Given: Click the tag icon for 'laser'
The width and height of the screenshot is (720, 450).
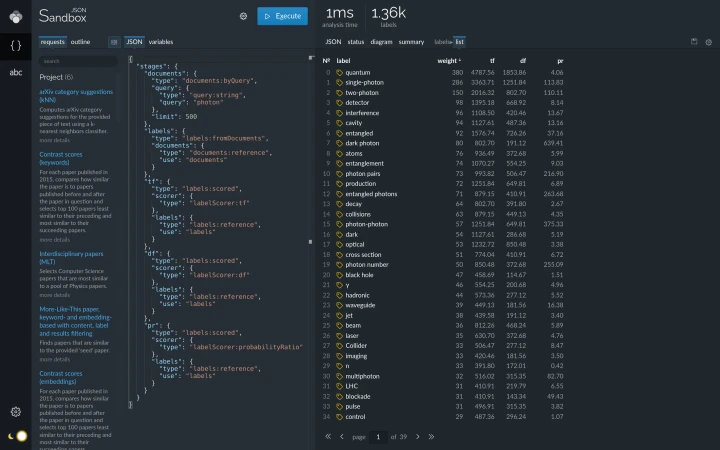Looking at the screenshot, I should point(339,336).
